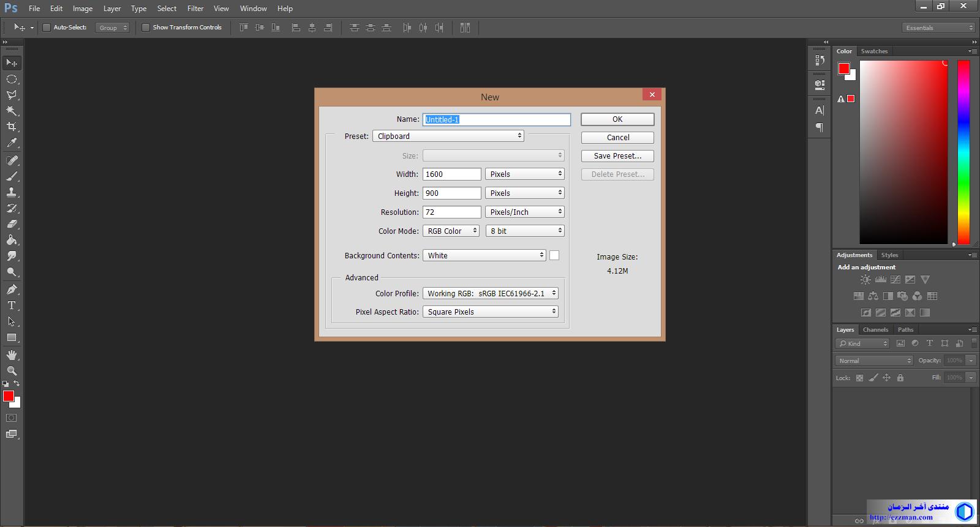The image size is (980, 527).
Task: Enable the Auto-Select checkbox
Action: 47,28
